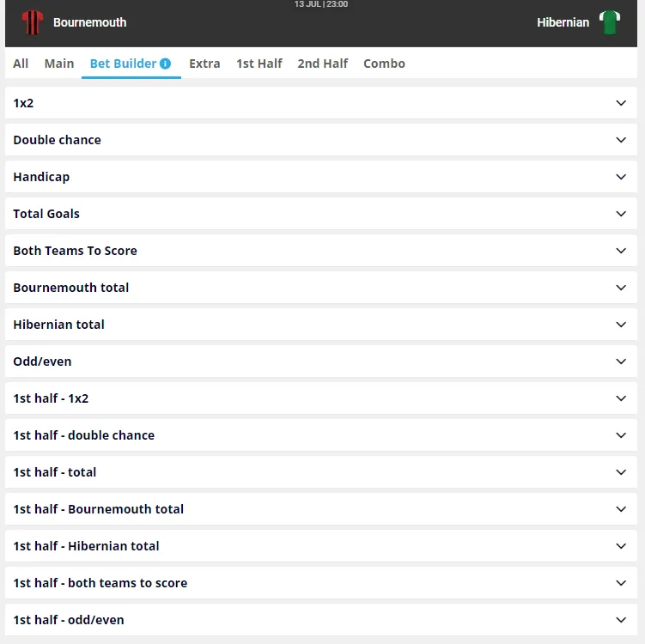Open the Handicap market section
Viewport: 645px width, 644px height.
pos(622,177)
